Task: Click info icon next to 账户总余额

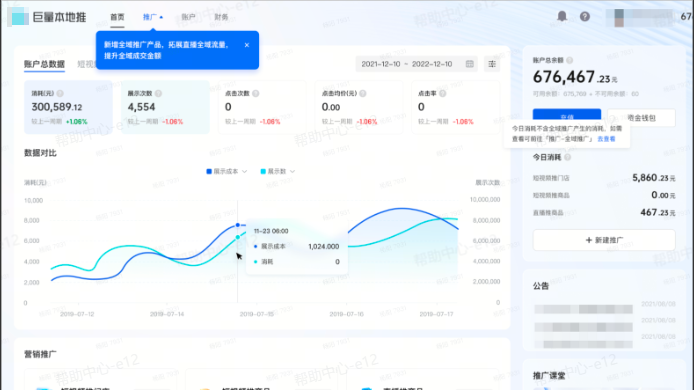Action: [x=570, y=60]
